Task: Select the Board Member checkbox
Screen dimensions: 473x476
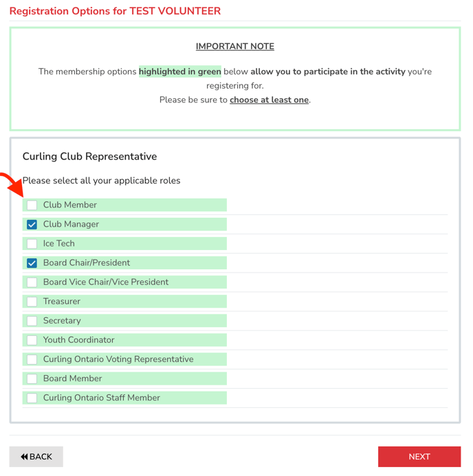Action: click(32, 378)
